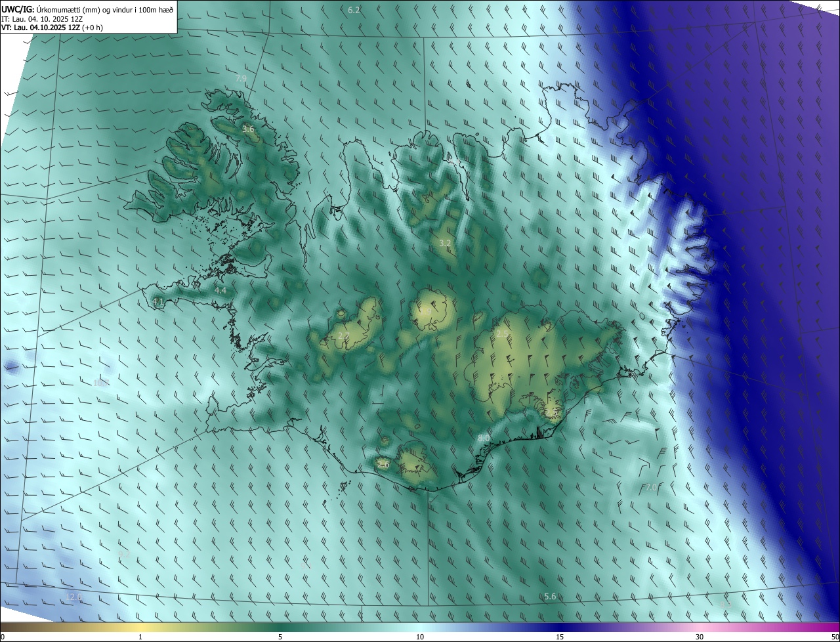Screen dimensions: 840x642
Task: Click the '5' tick on the color scale
Action: (x=280, y=637)
